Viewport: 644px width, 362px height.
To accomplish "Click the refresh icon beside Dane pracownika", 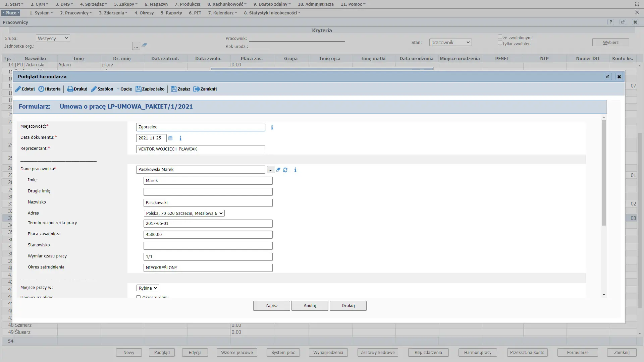I will point(285,170).
